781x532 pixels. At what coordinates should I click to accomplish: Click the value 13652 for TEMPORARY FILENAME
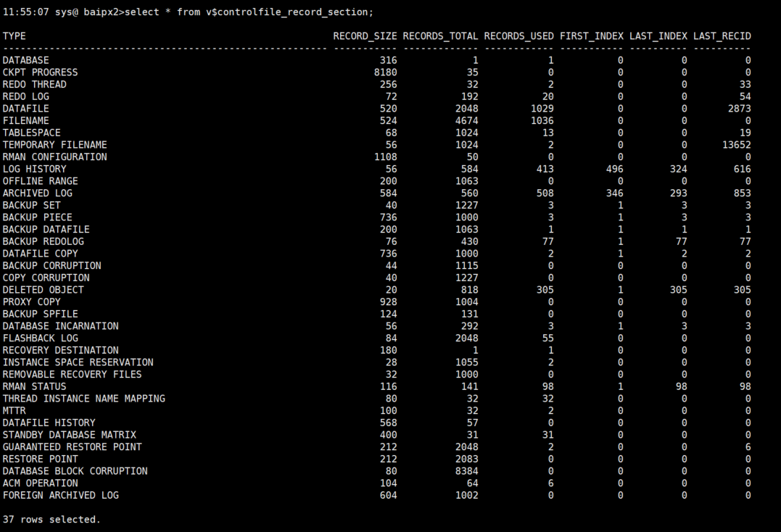737,144
